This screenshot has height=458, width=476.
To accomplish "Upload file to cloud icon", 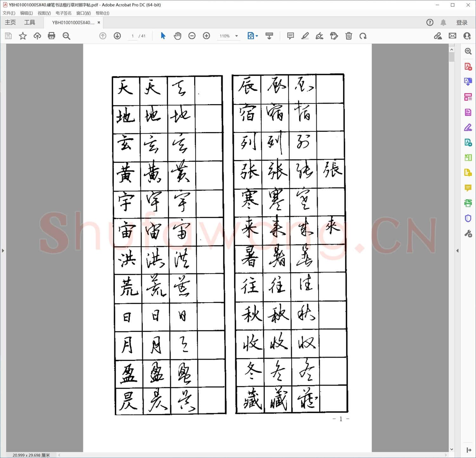I will point(37,36).
